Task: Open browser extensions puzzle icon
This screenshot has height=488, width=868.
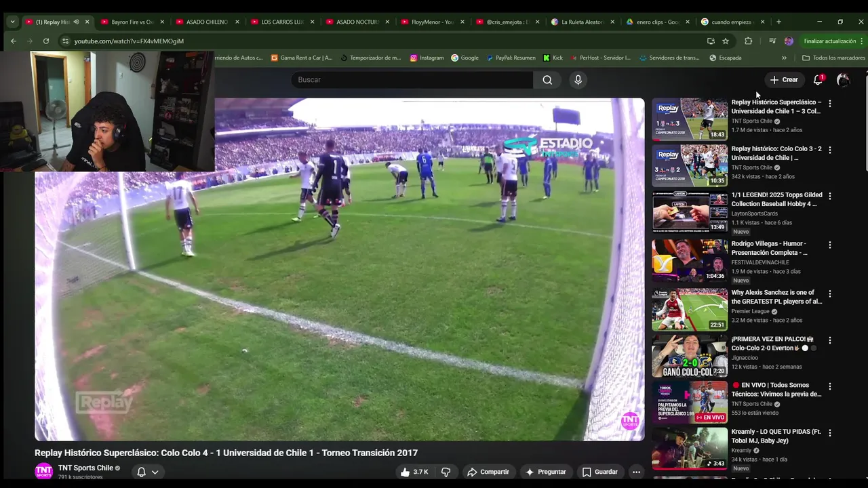Action: click(748, 41)
